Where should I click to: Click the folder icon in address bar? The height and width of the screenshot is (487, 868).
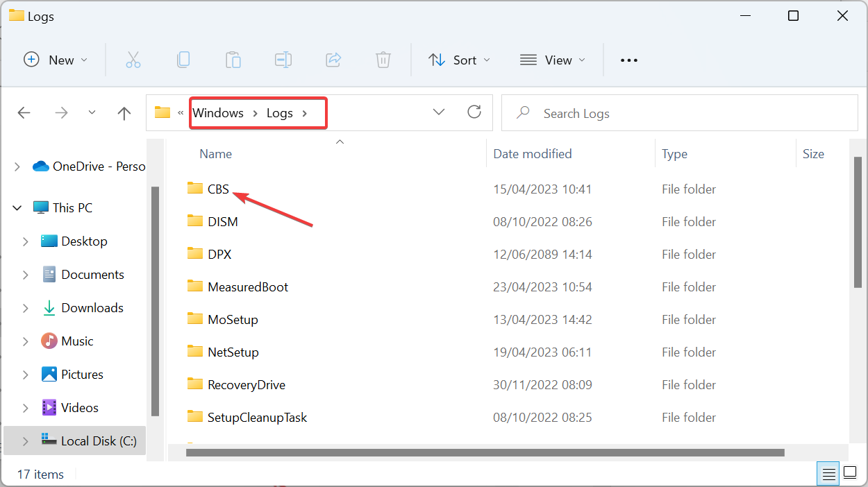(x=162, y=112)
